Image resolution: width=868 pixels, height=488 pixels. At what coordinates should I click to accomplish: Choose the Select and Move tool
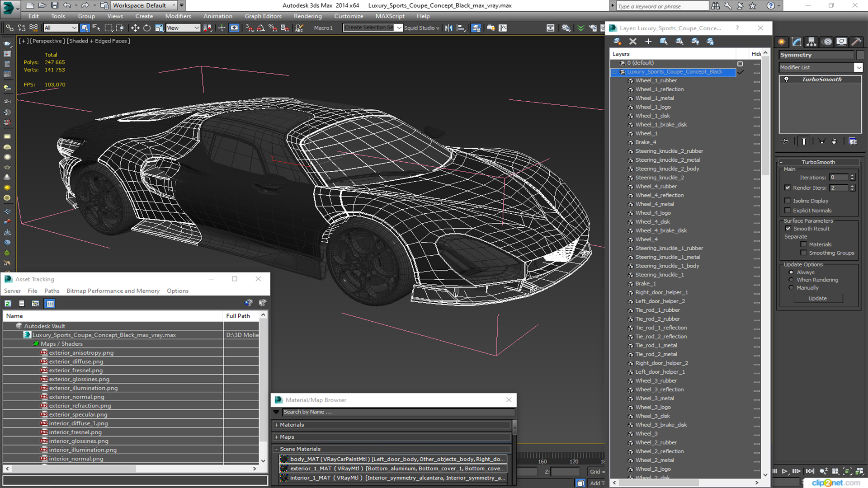135,28
